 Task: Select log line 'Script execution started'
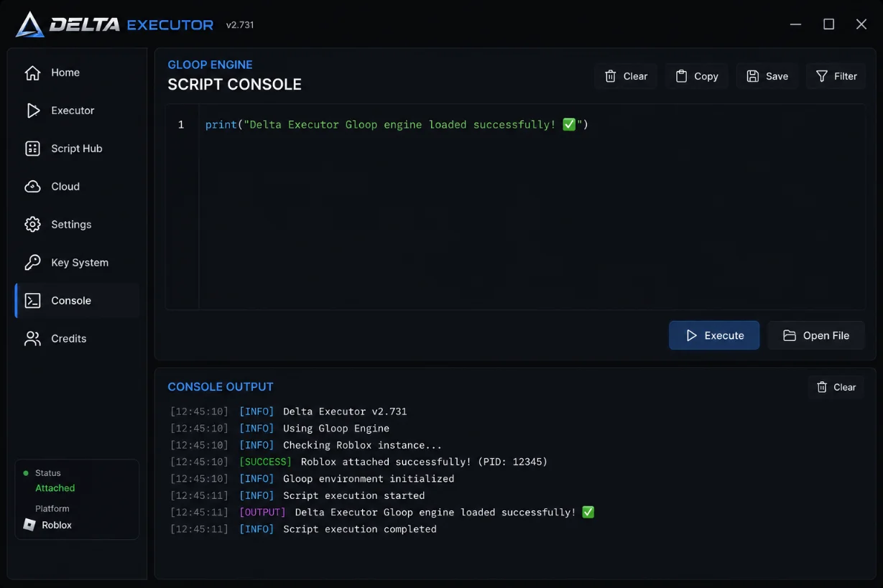(297, 495)
